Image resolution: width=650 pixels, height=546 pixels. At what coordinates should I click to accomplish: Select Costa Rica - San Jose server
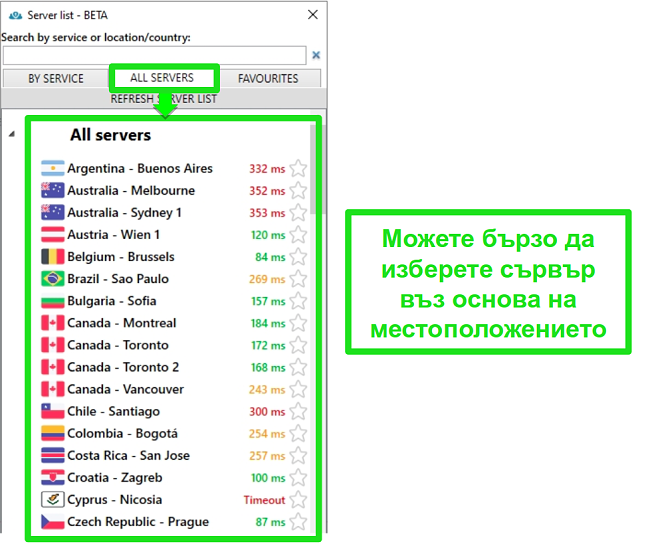129,455
